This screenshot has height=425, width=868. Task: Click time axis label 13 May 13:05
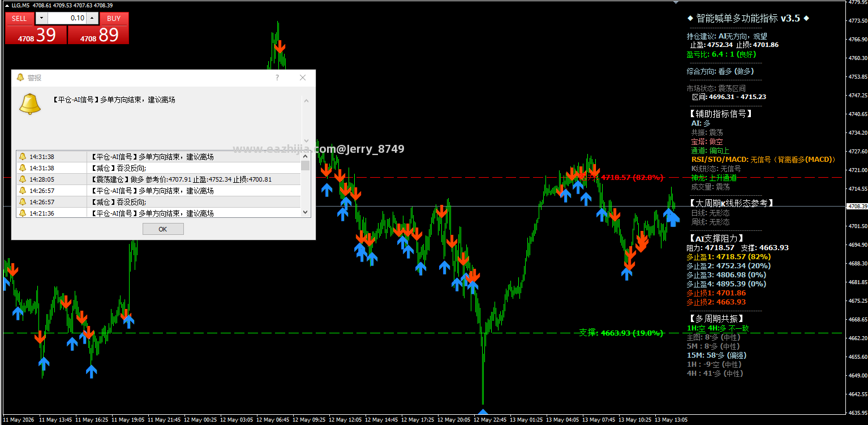(x=672, y=420)
